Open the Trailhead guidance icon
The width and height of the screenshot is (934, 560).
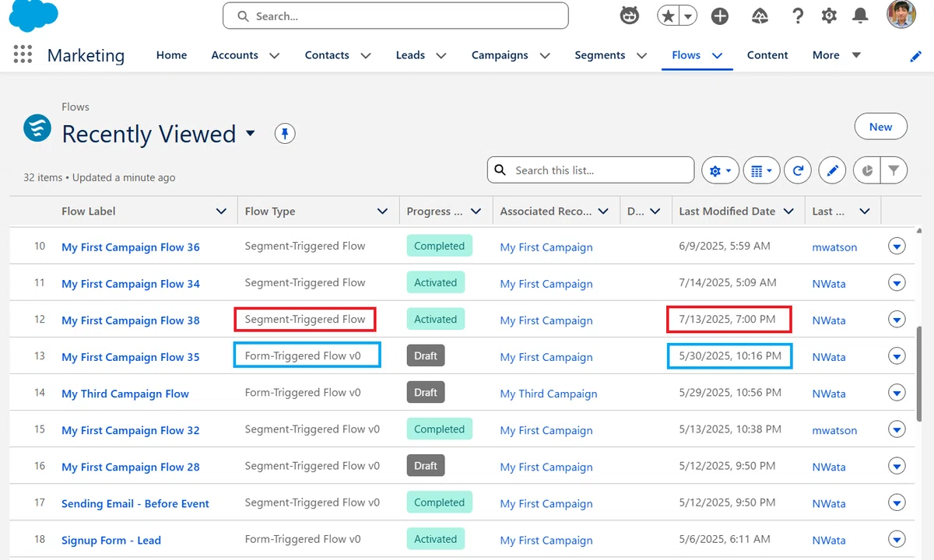(760, 16)
